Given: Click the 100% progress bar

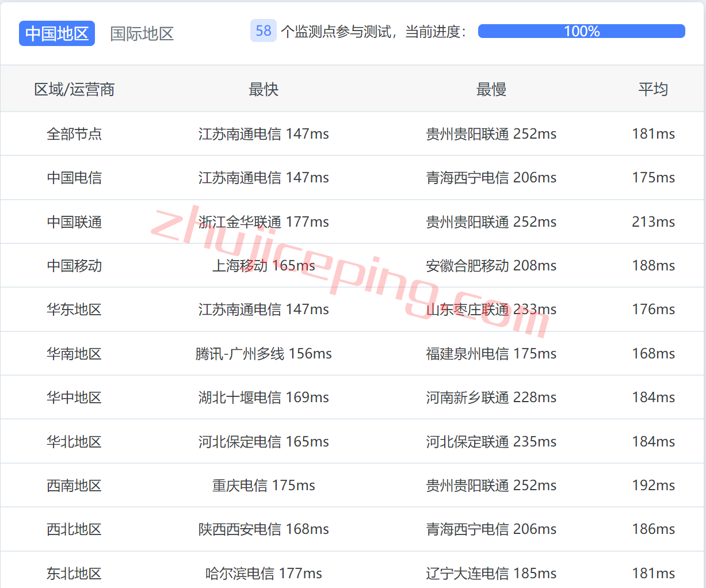Looking at the screenshot, I should [582, 31].
